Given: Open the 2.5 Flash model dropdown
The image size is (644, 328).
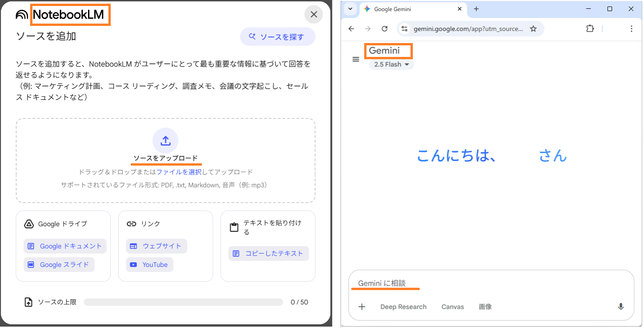Looking at the screenshot, I should (391, 64).
